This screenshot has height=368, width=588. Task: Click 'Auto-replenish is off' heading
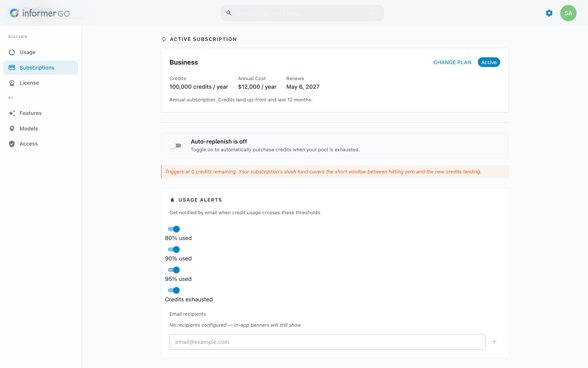pyautogui.click(x=219, y=141)
